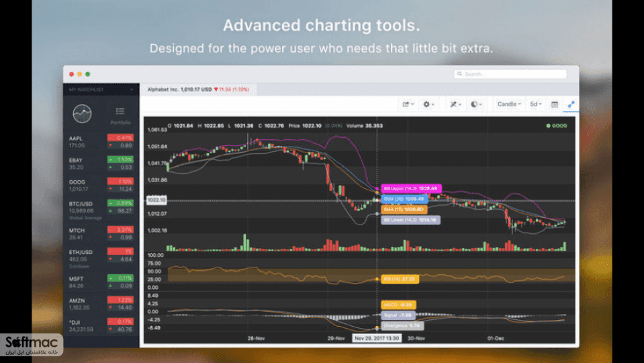Viewport: 644px width, 363px height.
Task: Select the AMZN watchlist row
Action: [101, 304]
